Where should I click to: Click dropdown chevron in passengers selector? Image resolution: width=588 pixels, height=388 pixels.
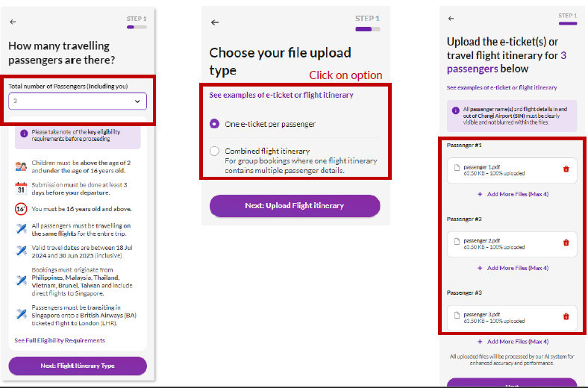pyautogui.click(x=137, y=101)
